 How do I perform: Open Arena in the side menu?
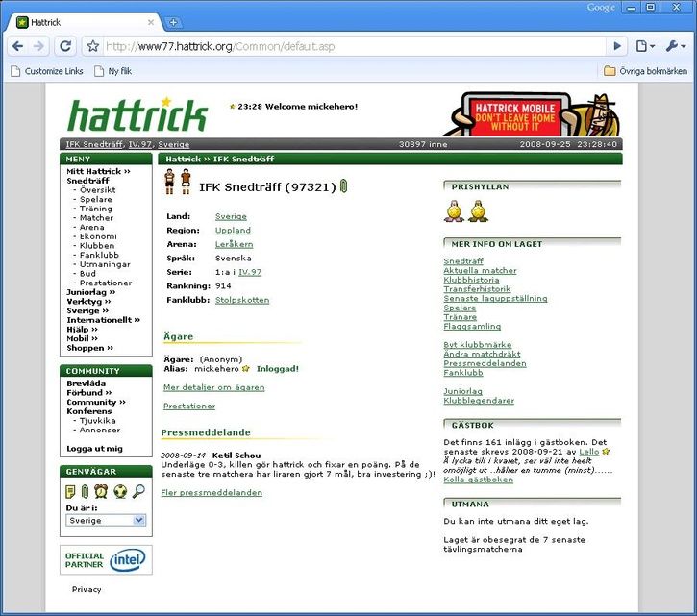tap(91, 227)
